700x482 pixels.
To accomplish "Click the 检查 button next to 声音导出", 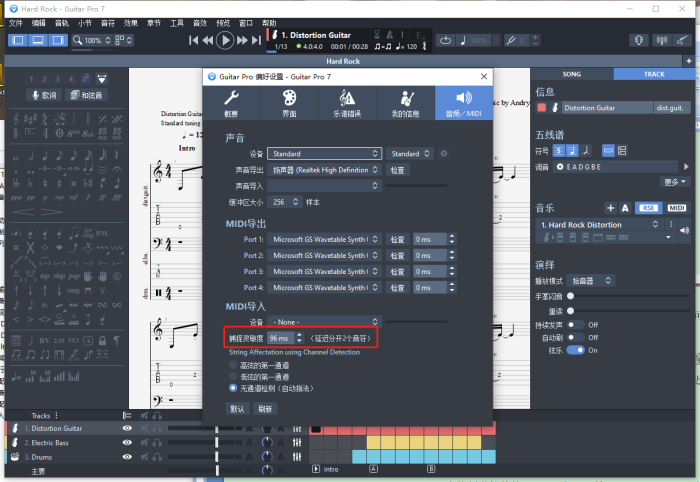I will click(x=398, y=170).
